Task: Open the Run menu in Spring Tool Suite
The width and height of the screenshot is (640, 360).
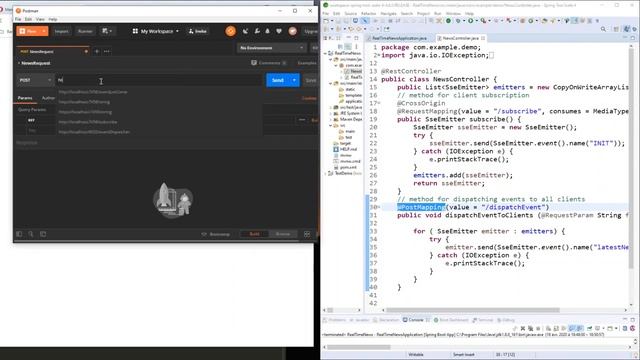Action: pos(438,13)
